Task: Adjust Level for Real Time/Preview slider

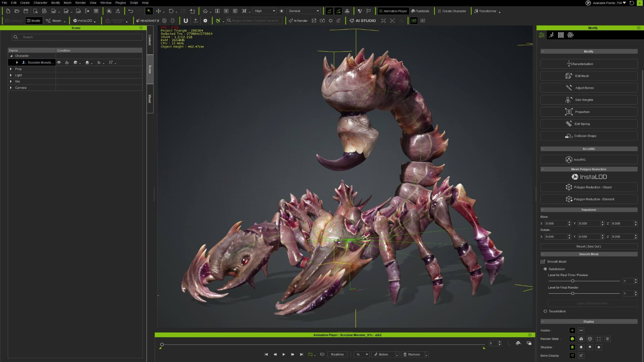Action: tap(573, 281)
